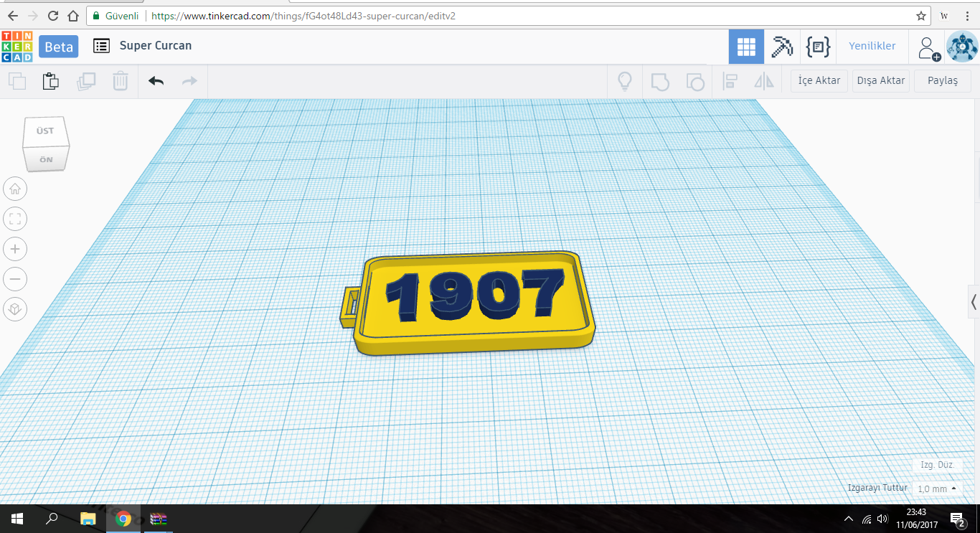The image size is (980, 533).
Task: Zoom out with the minus icon
Action: (15, 279)
